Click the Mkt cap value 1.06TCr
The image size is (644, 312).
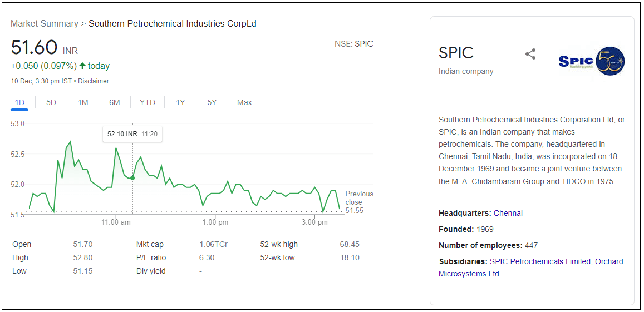point(213,244)
